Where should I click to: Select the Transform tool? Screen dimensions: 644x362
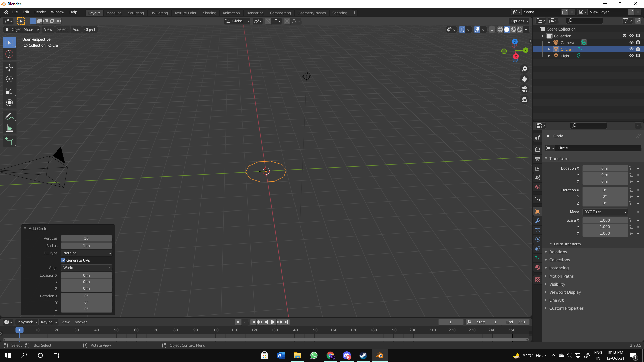click(9, 103)
